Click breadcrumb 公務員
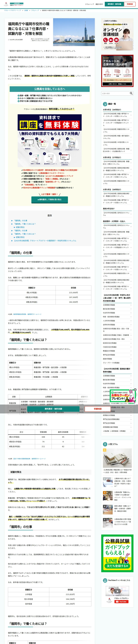Screen dimensions: 138x644 [26, 11]
